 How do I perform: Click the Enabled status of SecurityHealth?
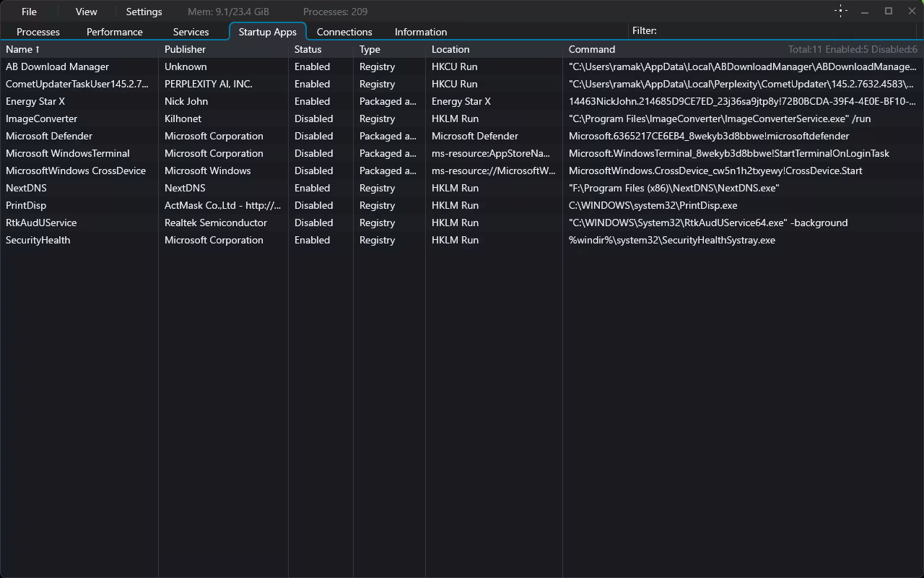tap(313, 240)
